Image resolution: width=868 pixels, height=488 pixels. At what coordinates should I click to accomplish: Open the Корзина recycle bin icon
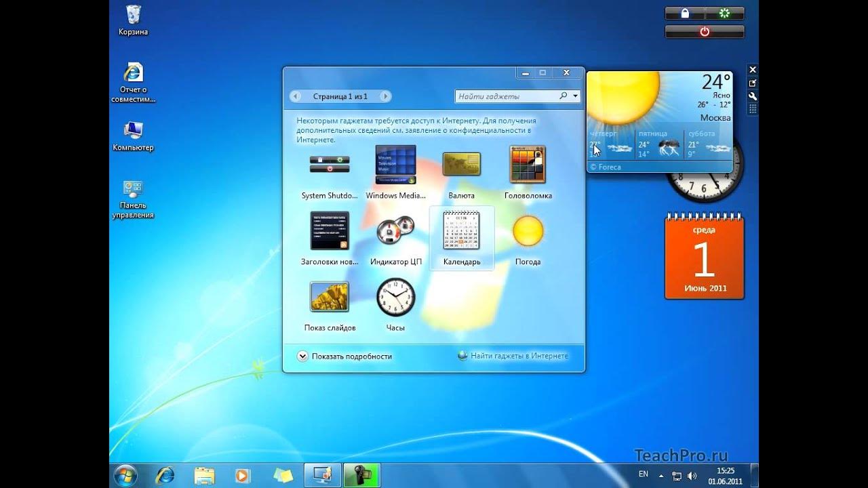coord(134,20)
